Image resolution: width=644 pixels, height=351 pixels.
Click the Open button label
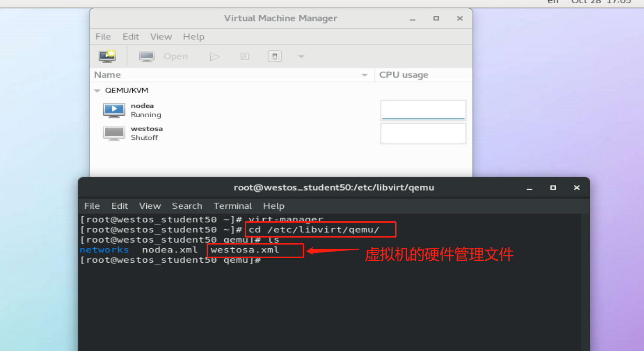coord(176,57)
